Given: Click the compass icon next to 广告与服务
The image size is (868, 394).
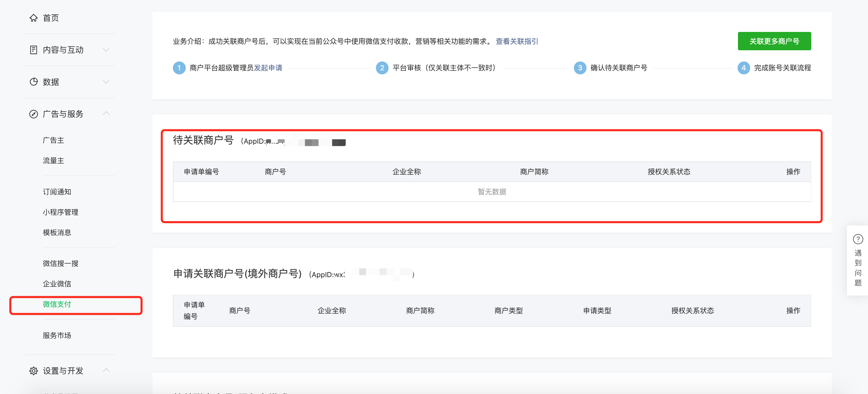Looking at the screenshot, I should pyautogui.click(x=33, y=114).
